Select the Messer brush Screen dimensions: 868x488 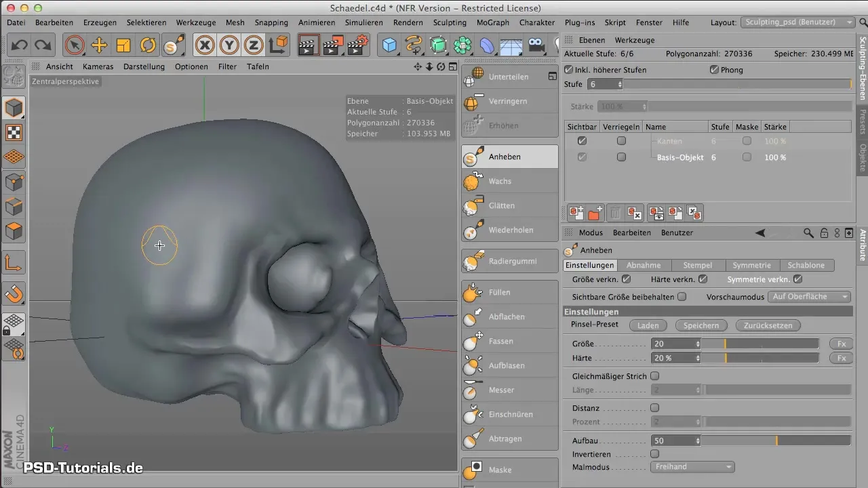(x=510, y=390)
